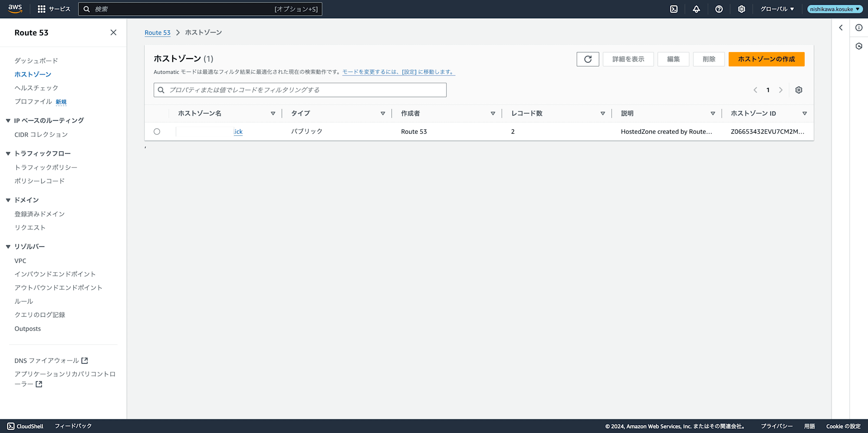Open トラフィックポリシー in sidebar
Viewport: 868px width, 433px height.
pyautogui.click(x=46, y=167)
